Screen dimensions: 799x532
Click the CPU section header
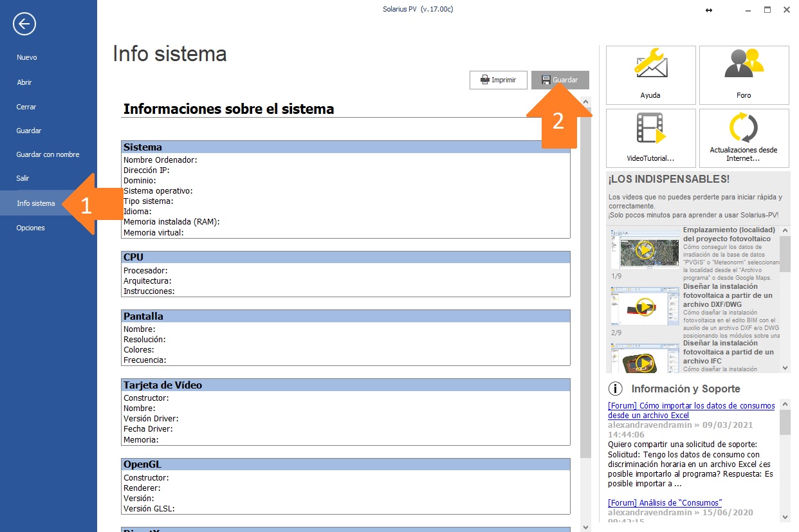point(345,257)
